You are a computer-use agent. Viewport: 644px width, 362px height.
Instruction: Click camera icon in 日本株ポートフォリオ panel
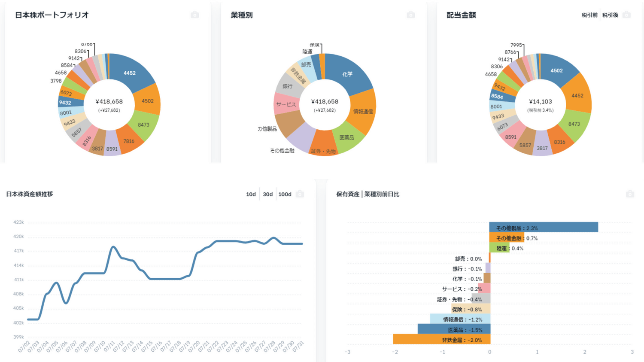(195, 15)
